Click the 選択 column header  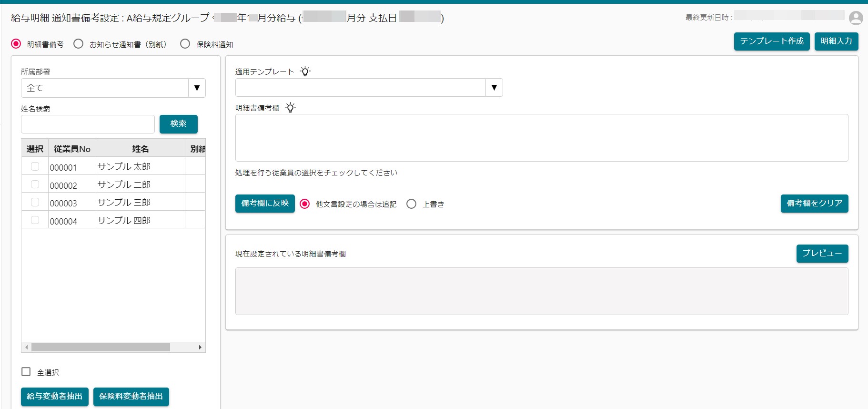click(x=35, y=149)
